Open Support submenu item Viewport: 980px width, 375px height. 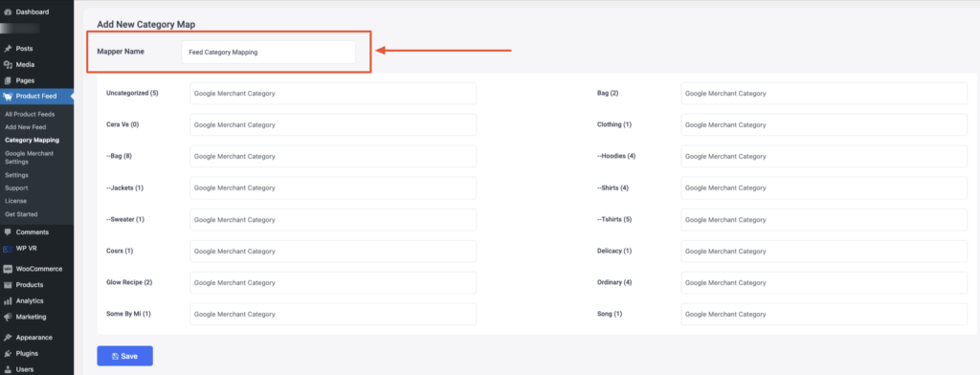tap(16, 188)
